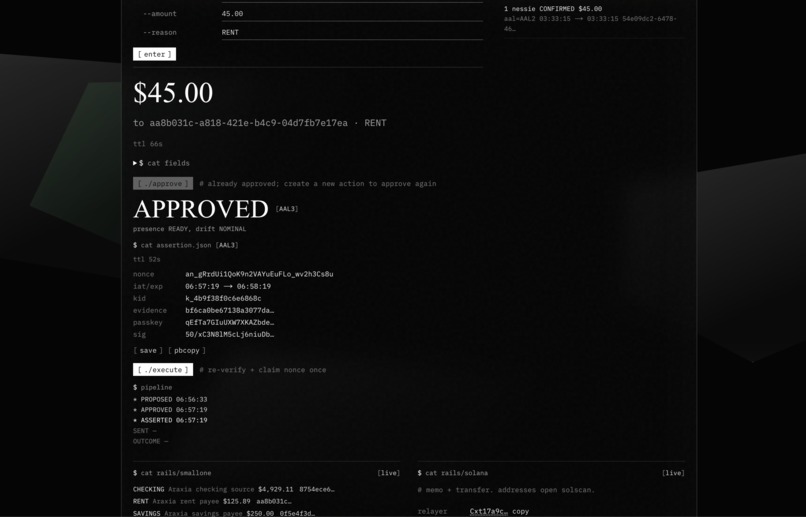This screenshot has height=517, width=806.
Task: Click the greyed-out [ ./approve ] button
Action: 163,183
